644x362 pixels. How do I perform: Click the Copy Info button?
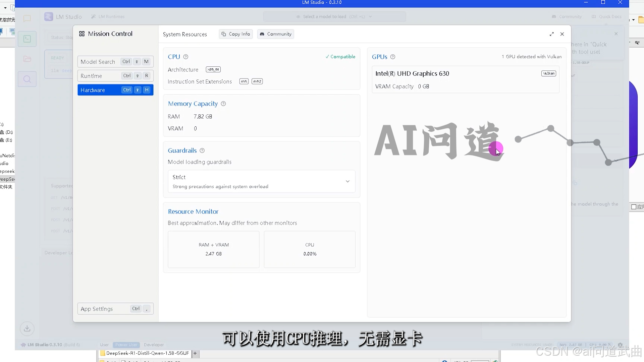tap(236, 34)
